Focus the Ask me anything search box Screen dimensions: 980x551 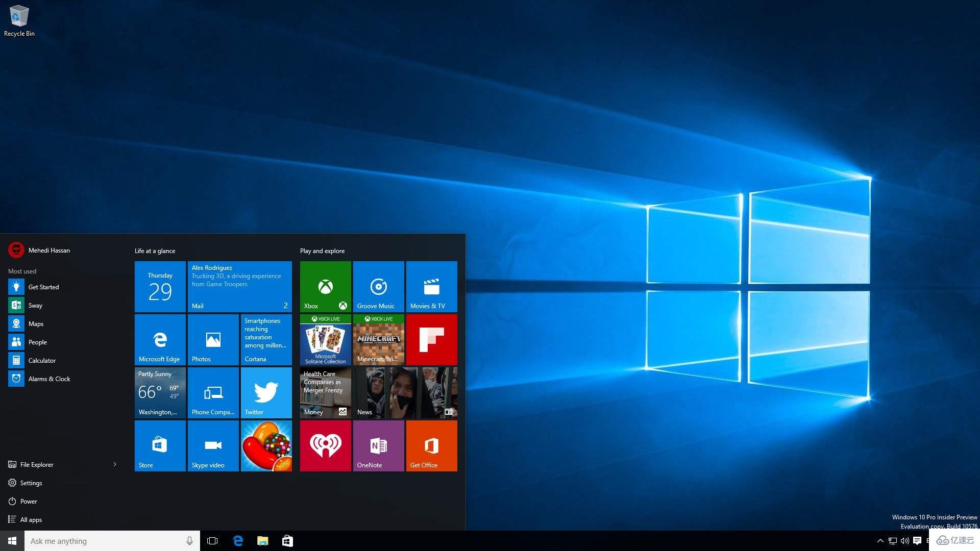pos(112,541)
